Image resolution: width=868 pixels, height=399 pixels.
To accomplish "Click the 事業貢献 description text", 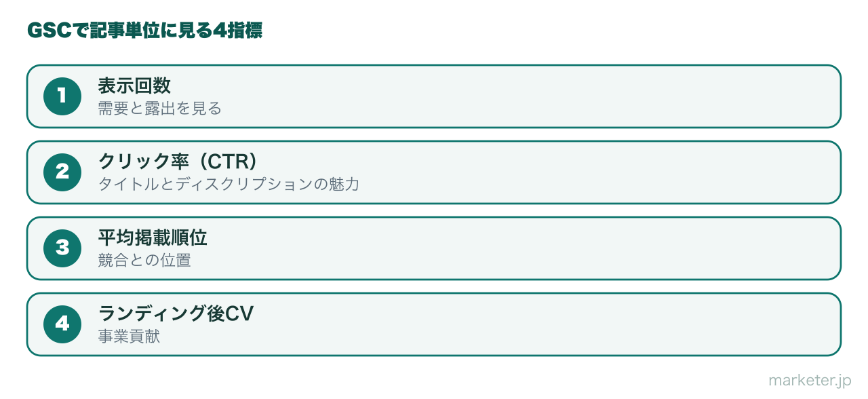I will tap(129, 337).
